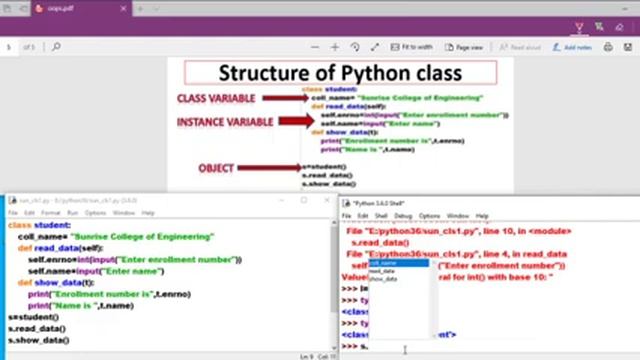This screenshot has width=640, height=360.
Task: Click the Python Shell title bar icon
Action: tap(347, 203)
